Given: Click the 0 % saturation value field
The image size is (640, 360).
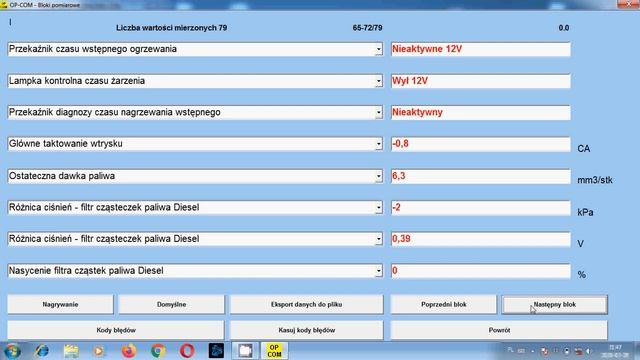Looking at the screenshot, I should click(480, 271).
